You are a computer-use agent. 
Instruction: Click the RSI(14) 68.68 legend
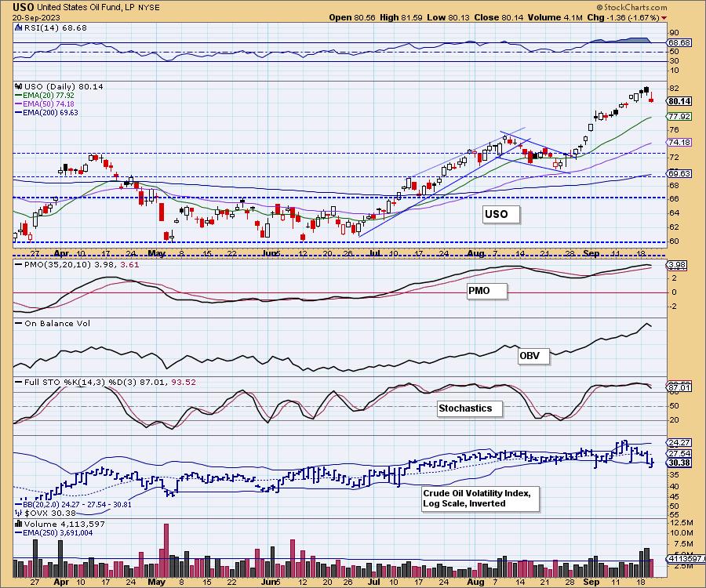56,28
